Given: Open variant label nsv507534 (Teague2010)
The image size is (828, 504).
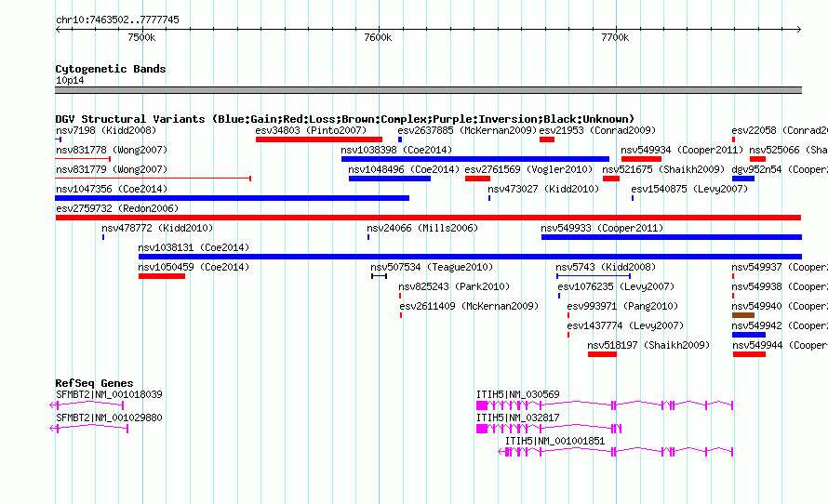Looking at the screenshot, I should click(x=432, y=267).
